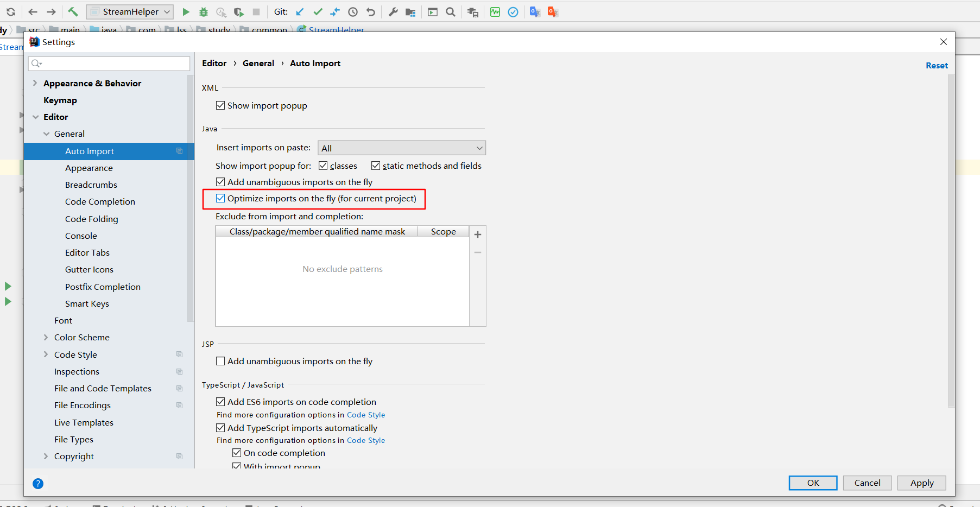Image resolution: width=980 pixels, height=507 pixels.
Task: Click the blue translate icon
Action: (x=535, y=12)
